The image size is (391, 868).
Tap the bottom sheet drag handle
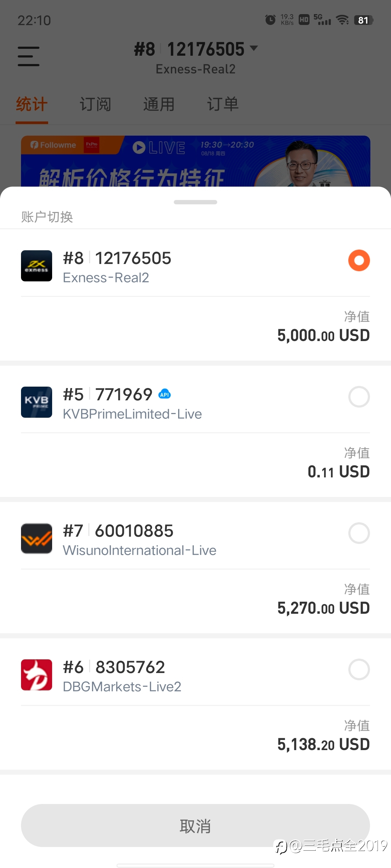coord(195,202)
